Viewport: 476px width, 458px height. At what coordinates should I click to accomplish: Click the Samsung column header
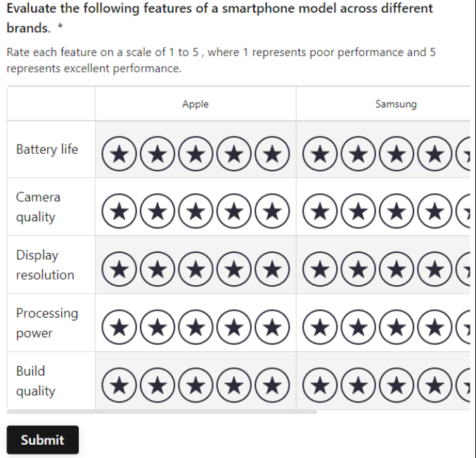click(x=396, y=104)
